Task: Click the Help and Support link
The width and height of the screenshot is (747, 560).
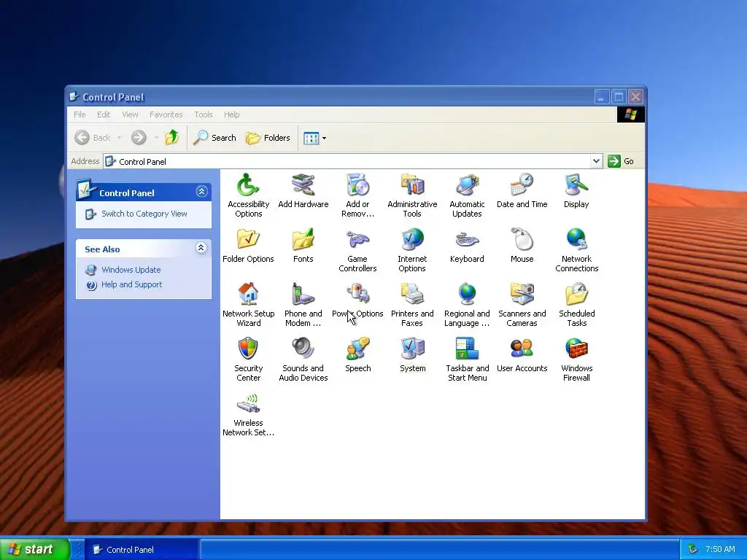Action: (x=131, y=284)
